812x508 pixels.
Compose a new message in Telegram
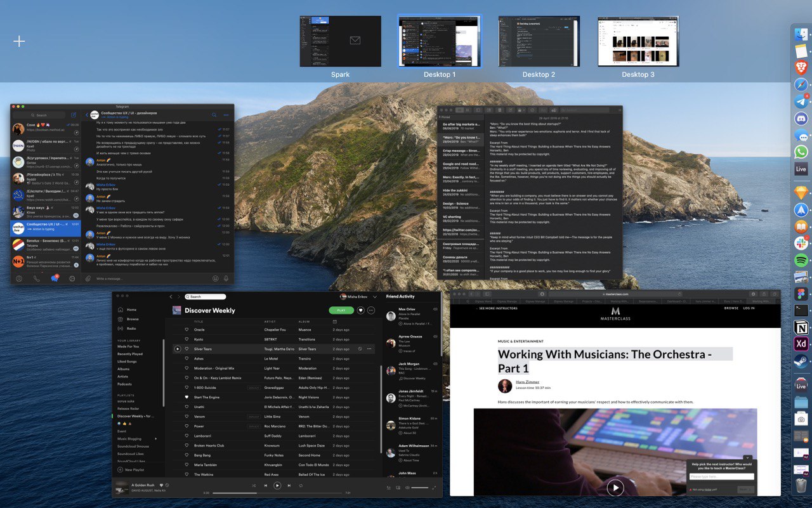(74, 115)
